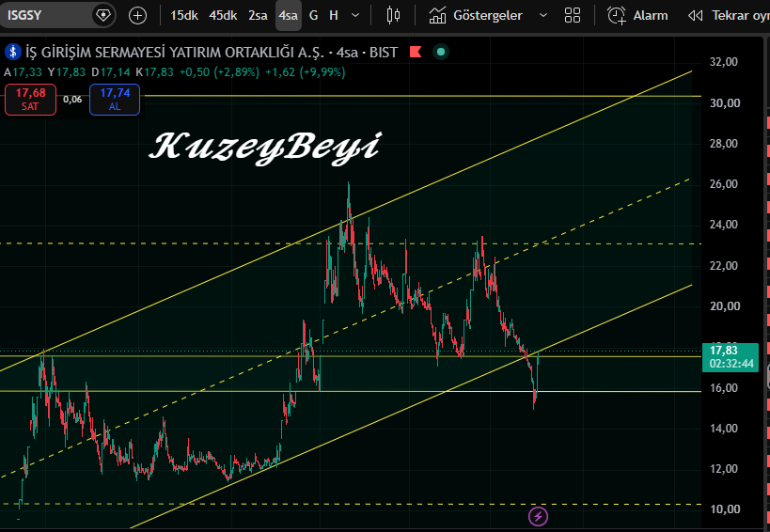Click the 30,00 price scale label
The height and width of the screenshot is (532, 770).
point(725,102)
